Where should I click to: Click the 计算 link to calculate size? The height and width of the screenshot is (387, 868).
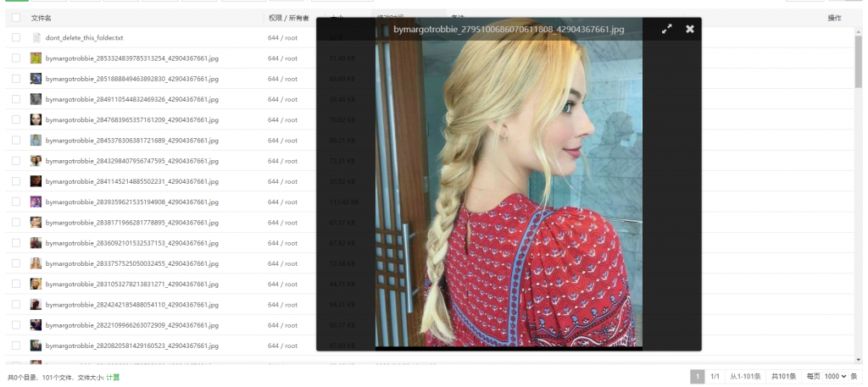(x=113, y=378)
